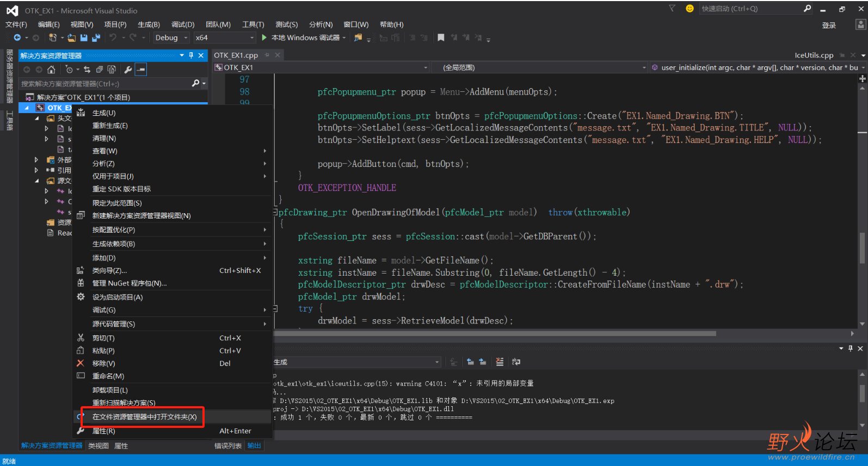Click the Pending Changes Filter clock icon
The image size is (868, 466).
(69, 70)
